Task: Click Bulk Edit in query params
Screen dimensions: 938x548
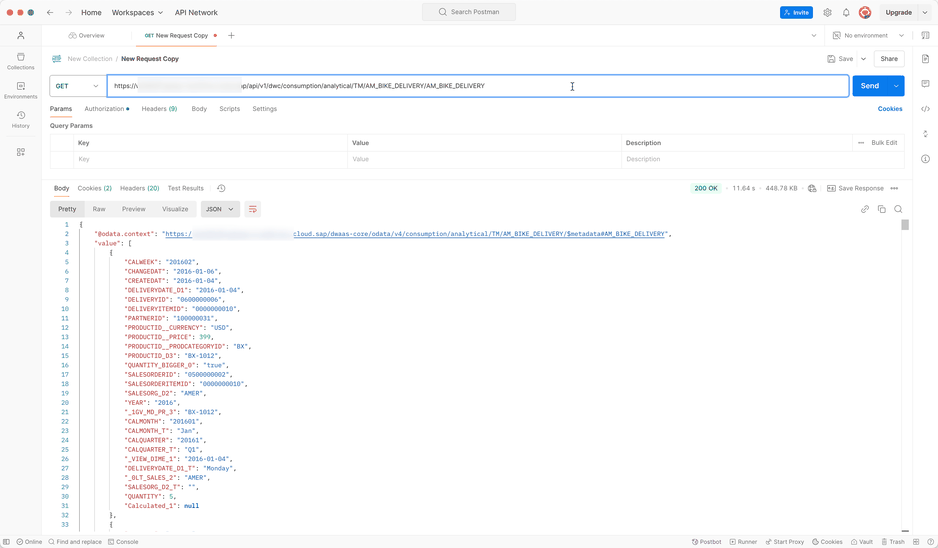Action: (x=884, y=143)
